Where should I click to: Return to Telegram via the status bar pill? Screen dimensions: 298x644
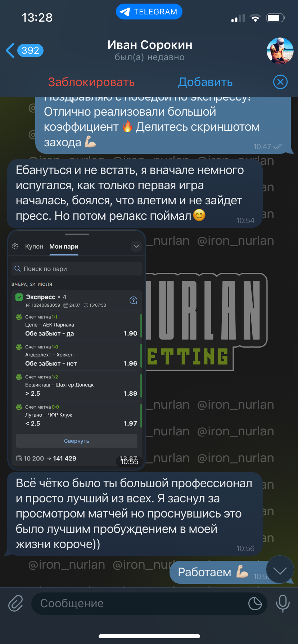[149, 12]
